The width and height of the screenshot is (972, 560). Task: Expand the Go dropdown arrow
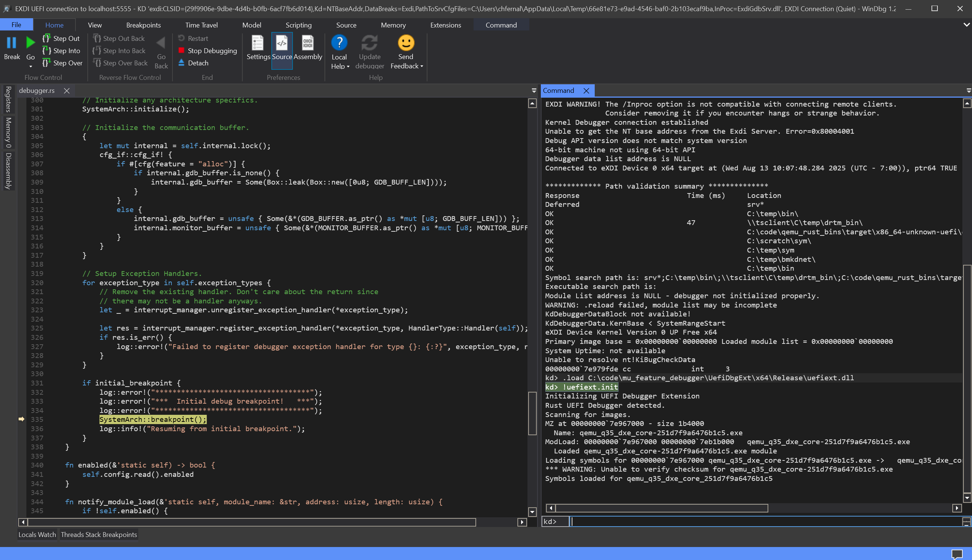click(x=30, y=66)
